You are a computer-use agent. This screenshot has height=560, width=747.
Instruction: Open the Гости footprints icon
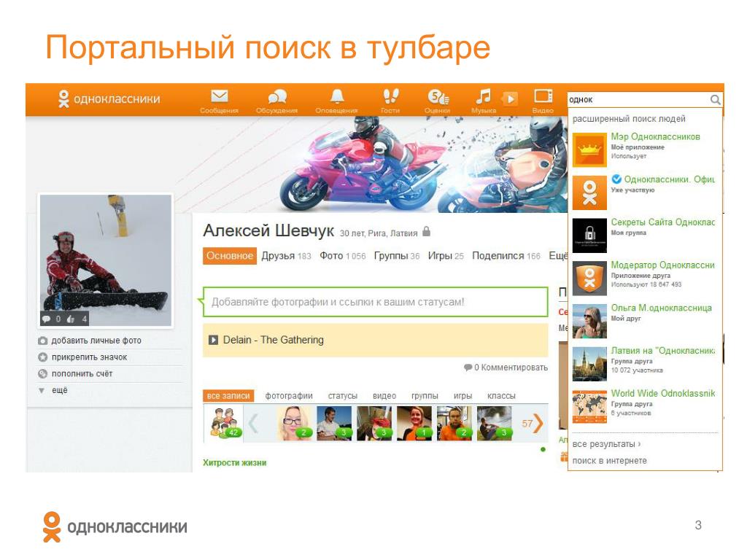(391, 96)
